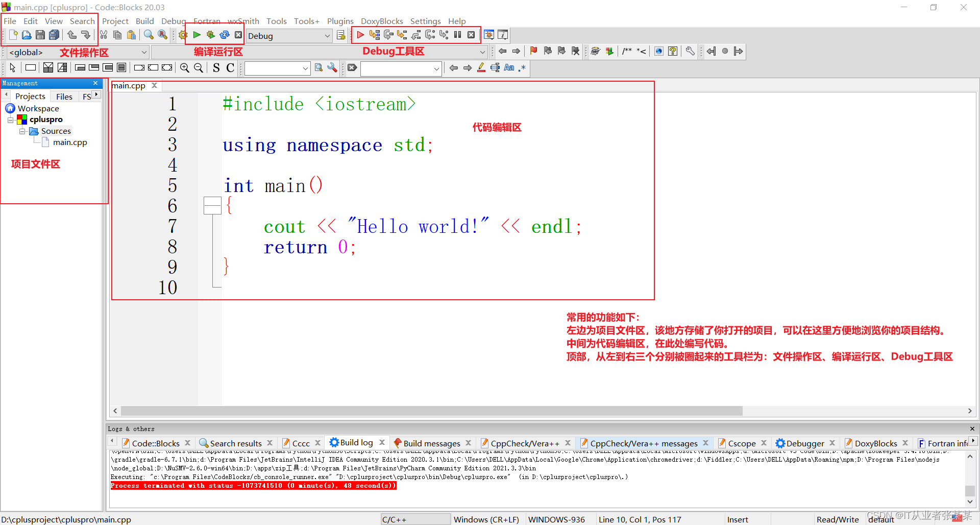Image resolution: width=980 pixels, height=525 pixels.
Task: Toggle the source S button
Action: [x=216, y=67]
